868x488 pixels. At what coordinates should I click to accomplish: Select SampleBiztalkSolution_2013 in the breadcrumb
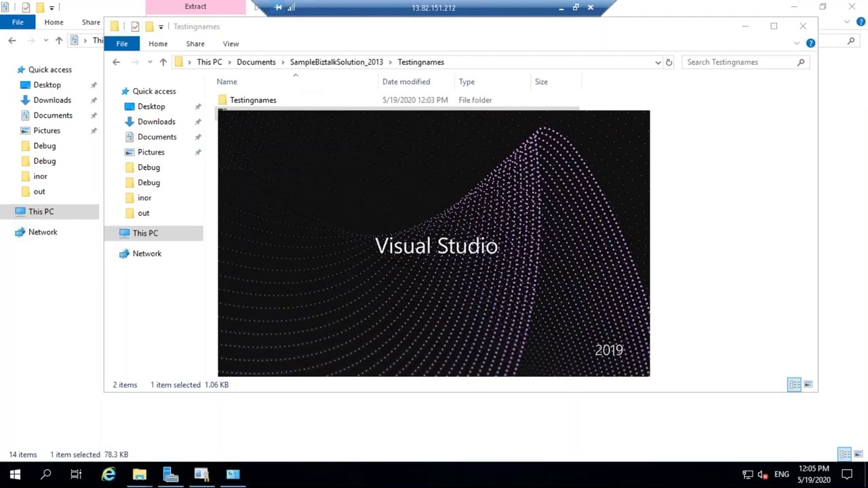[336, 62]
